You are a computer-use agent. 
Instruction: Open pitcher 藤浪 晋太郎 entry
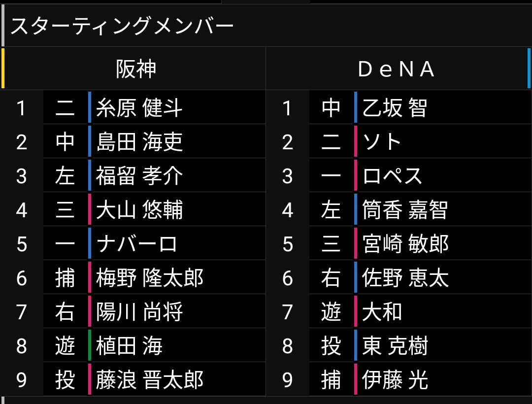(x=150, y=380)
